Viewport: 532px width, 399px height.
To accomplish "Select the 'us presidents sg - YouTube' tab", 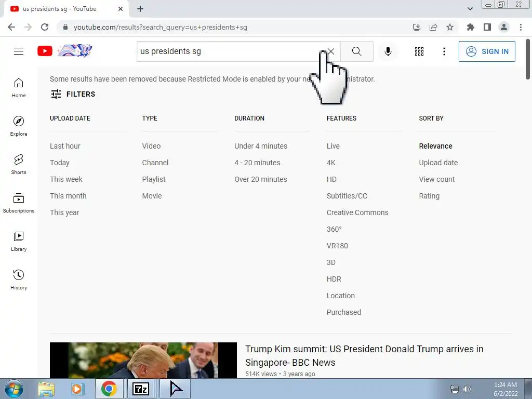I will point(60,9).
